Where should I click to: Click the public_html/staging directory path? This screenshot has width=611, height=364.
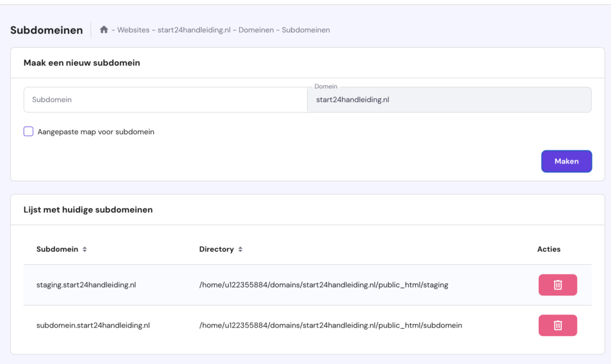pyautogui.click(x=323, y=285)
